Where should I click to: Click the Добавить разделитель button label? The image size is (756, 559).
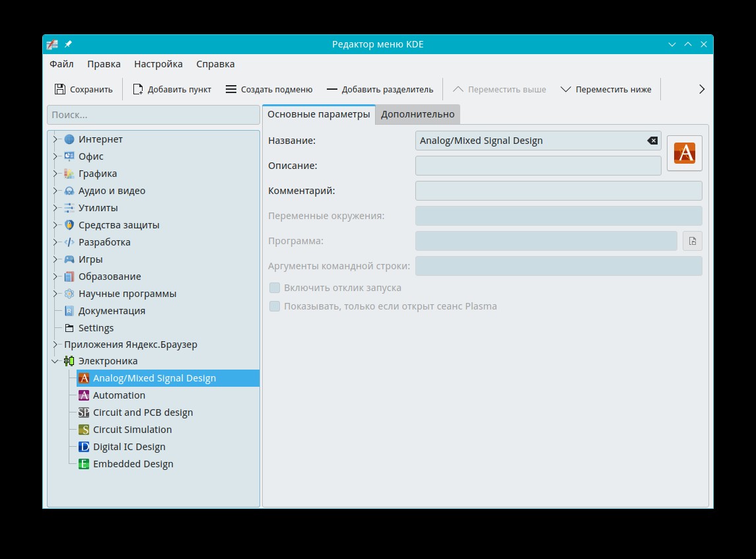(x=388, y=90)
